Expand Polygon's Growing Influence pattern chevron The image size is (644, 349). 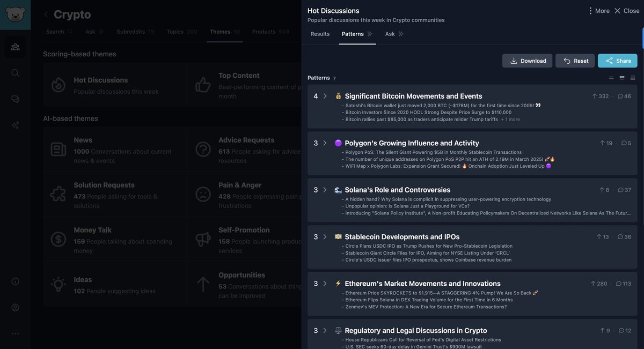(325, 143)
